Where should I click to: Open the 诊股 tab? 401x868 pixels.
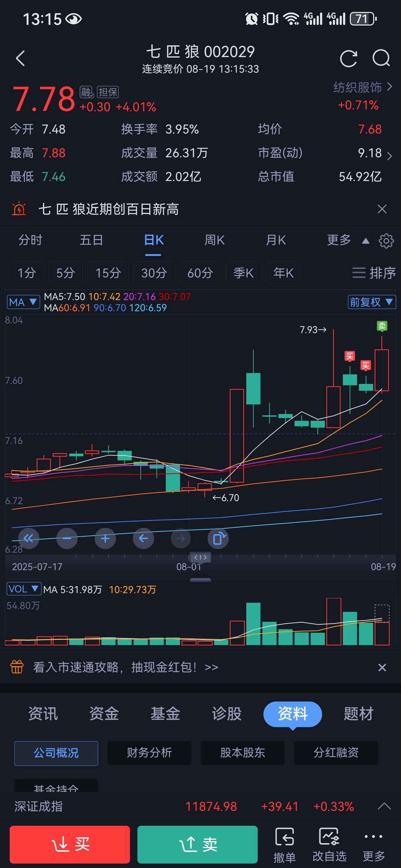click(226, 713)
